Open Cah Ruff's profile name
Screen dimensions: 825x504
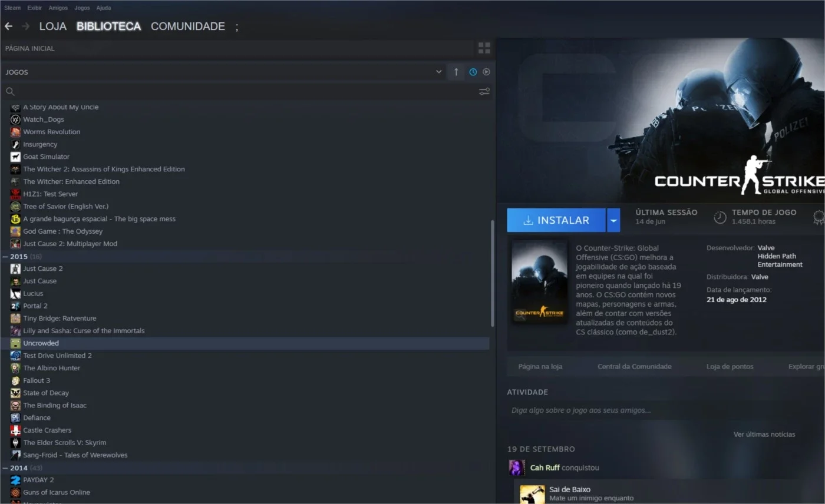click(545, 468)
